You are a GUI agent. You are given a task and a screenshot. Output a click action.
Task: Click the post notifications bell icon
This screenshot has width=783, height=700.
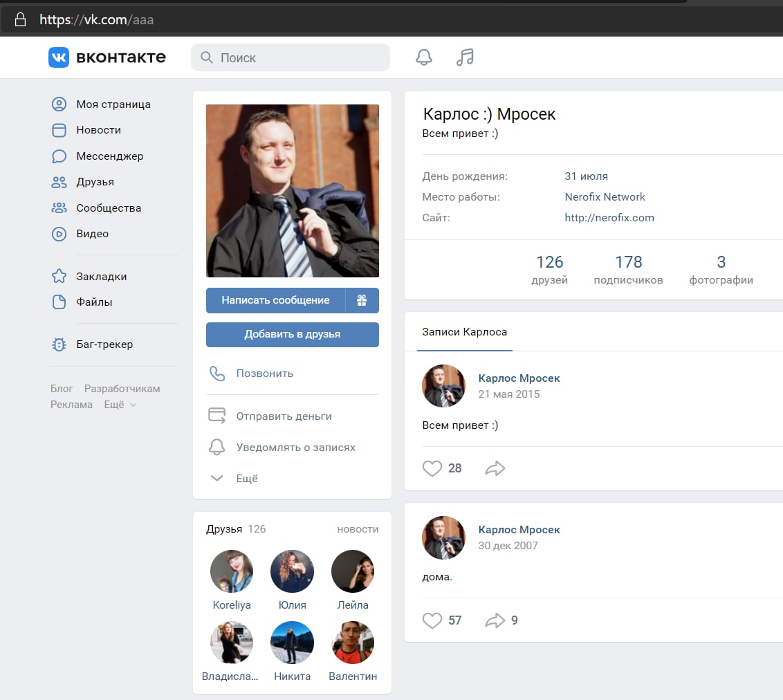click(217, 447)
